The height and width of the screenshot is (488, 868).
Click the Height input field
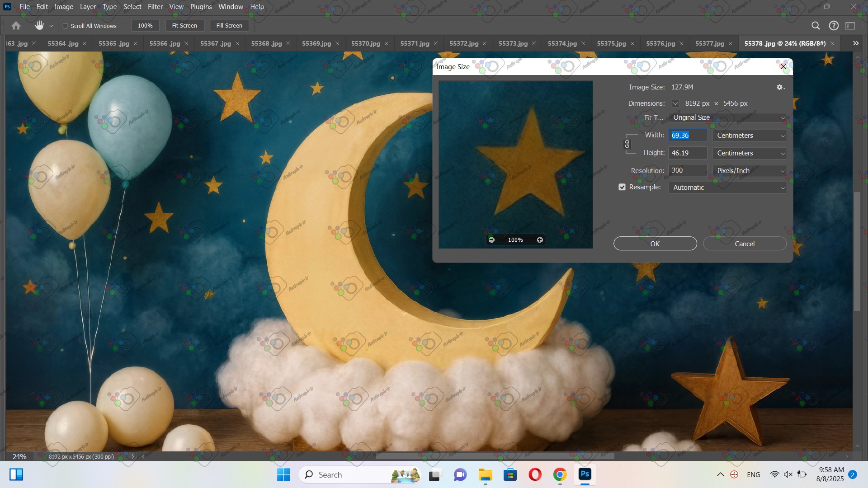tap(687, 153)
